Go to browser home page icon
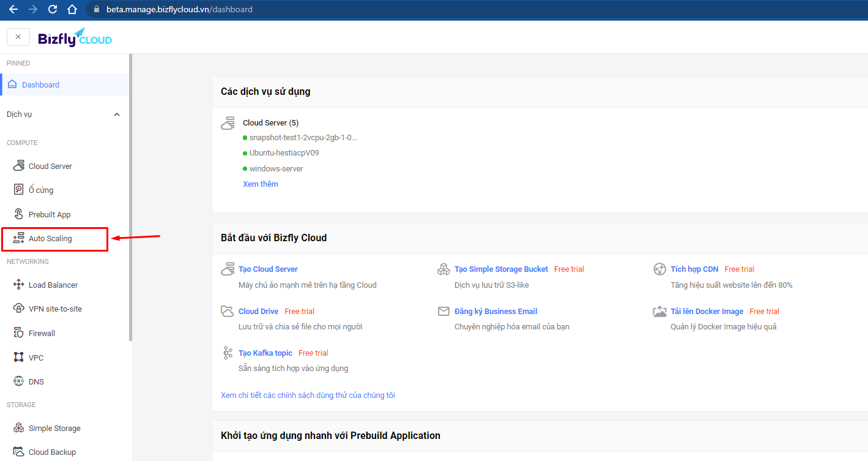 click(x=72, y=9)
